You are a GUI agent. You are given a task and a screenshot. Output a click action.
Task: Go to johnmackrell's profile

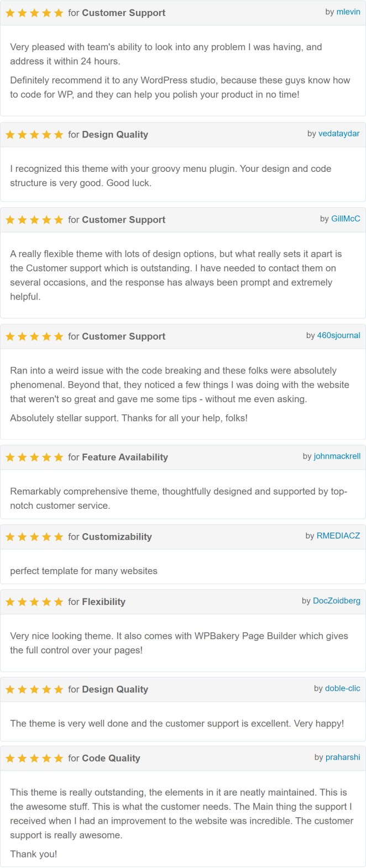[337, 456]
